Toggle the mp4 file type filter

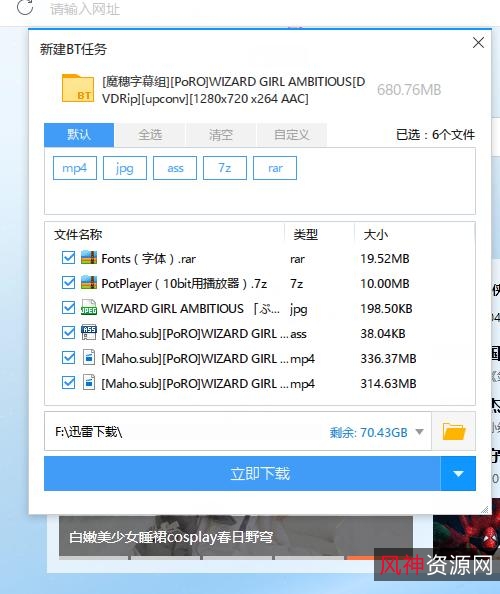[75, 168]
